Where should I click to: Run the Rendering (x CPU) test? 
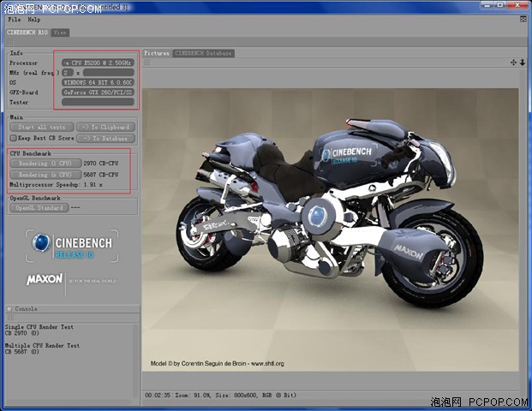(45, 175)
